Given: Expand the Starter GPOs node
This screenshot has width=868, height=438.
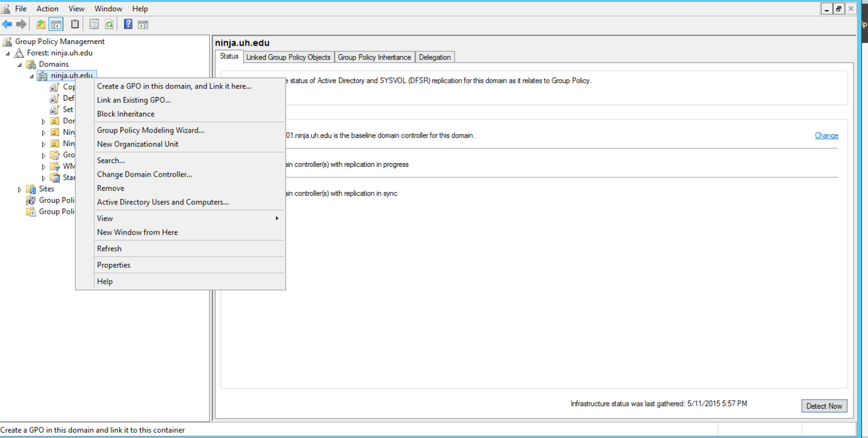Looking at the screenshot, I should click(43, 178).
